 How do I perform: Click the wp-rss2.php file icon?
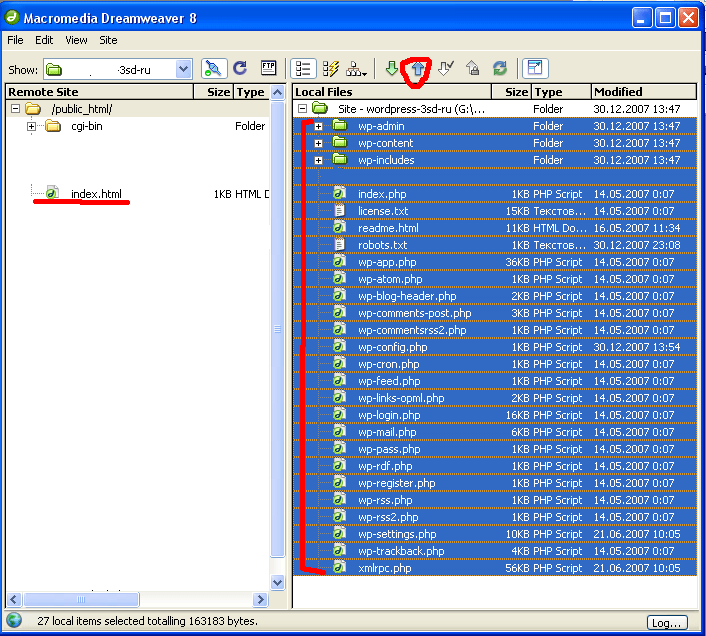click(339, 517)
